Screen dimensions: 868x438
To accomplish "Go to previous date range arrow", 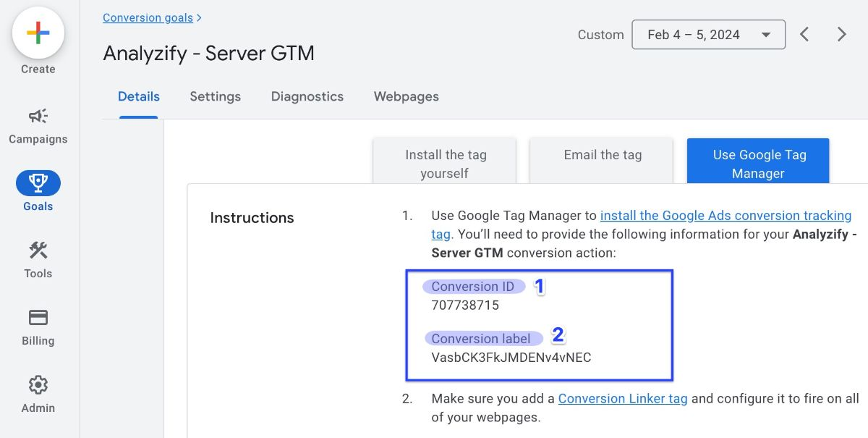I will click(804, 35).
